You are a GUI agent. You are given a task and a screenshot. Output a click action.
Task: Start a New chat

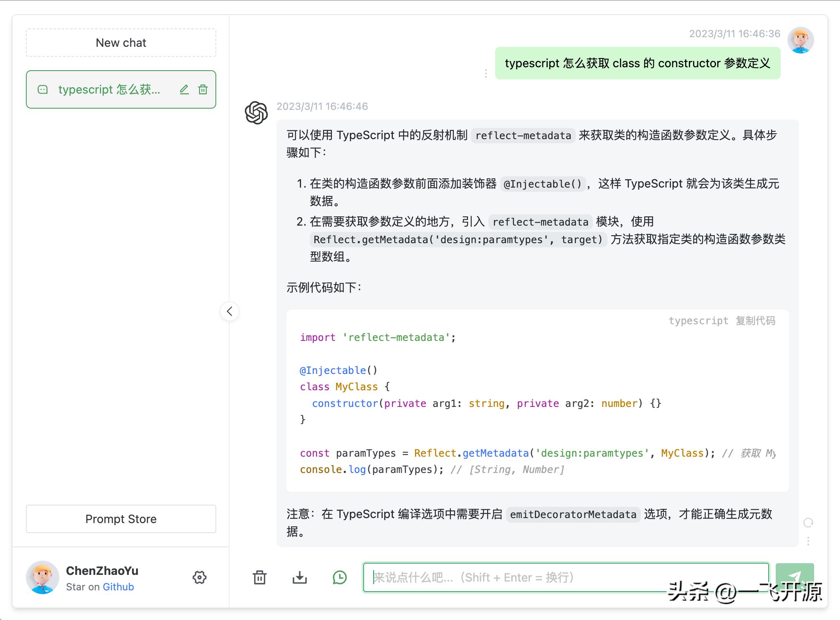coord(121,42)
